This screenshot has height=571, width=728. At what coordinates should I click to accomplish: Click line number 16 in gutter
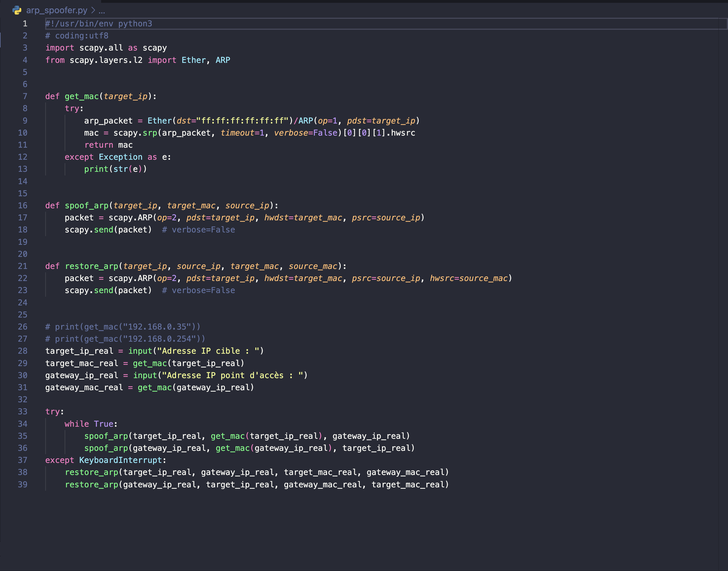[x=23, y=205]
